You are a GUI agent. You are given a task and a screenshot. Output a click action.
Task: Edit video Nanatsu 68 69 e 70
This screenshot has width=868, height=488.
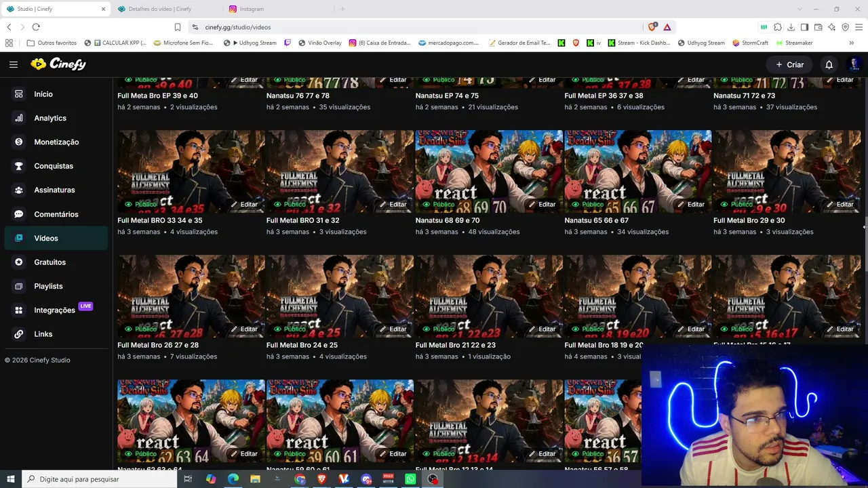(x=542, y=204)
